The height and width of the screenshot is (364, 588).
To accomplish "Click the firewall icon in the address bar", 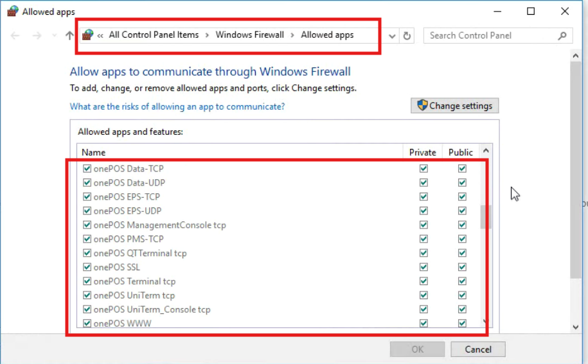I will [87, 35].
